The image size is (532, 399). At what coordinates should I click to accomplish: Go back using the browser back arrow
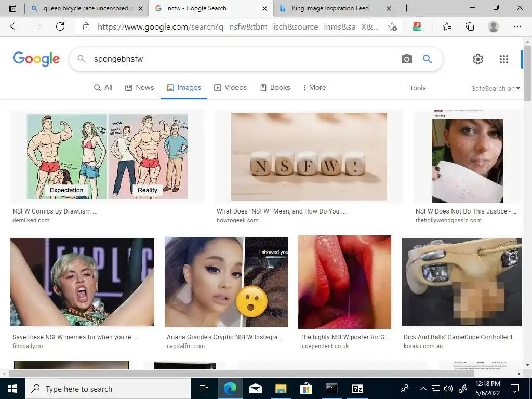(14, 26)
